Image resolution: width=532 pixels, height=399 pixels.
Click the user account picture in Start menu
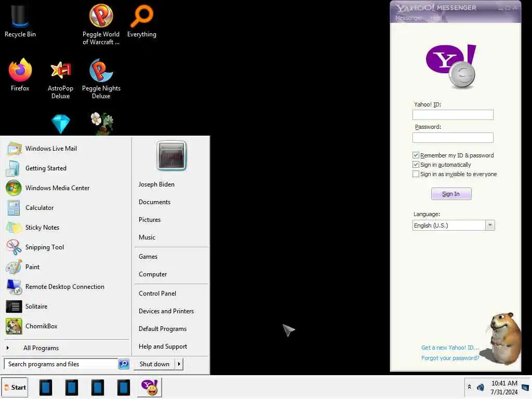(171, 155)
